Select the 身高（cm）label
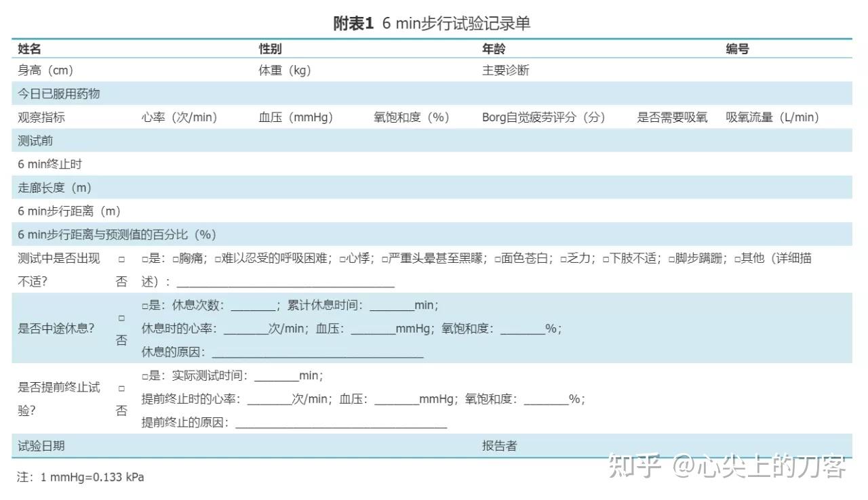This screenshot has width=868, height=500. click(x=45, y=70)
